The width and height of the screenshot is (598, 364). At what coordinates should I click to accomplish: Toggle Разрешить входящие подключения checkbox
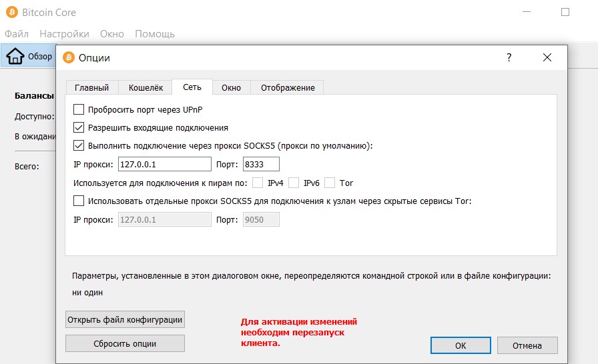coord(79,127)
